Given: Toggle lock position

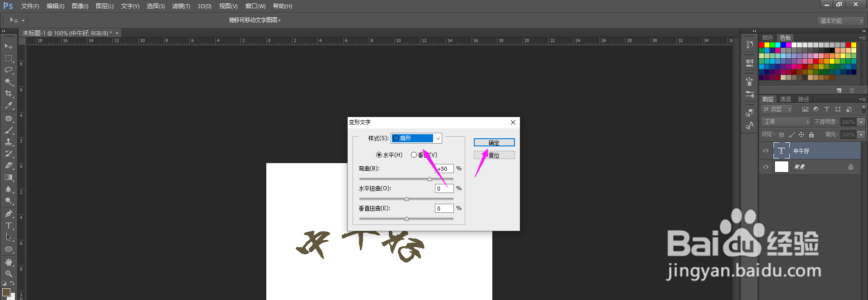Looking at the screenshot, I should [x=801, y=135].
